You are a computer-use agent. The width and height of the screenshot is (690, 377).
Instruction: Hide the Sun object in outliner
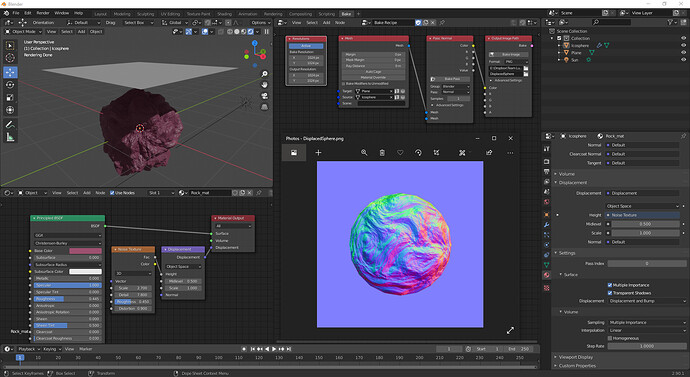coord(683,59)
